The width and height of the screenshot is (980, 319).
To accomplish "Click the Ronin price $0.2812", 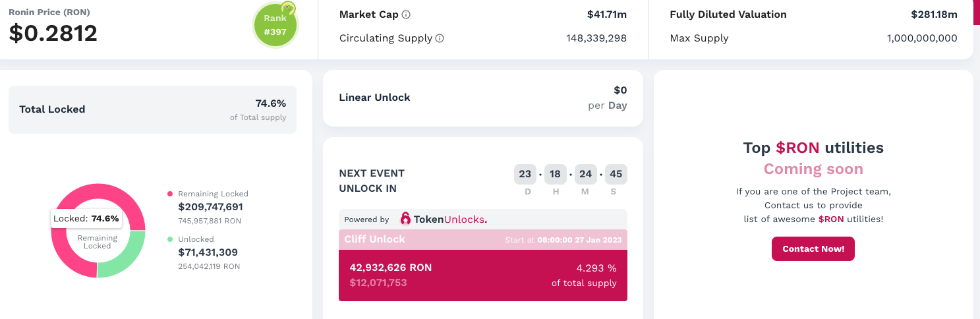I will pyautogui.click(x=53, y=33).
